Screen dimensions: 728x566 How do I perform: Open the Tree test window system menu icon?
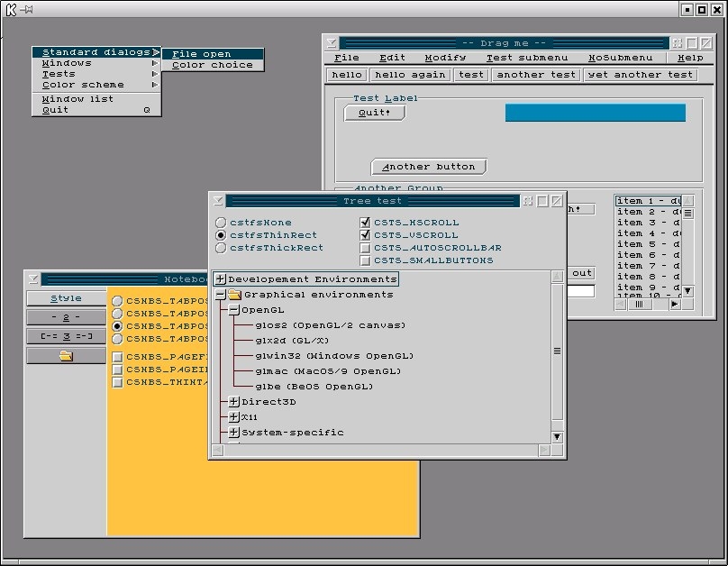[217, 201]
